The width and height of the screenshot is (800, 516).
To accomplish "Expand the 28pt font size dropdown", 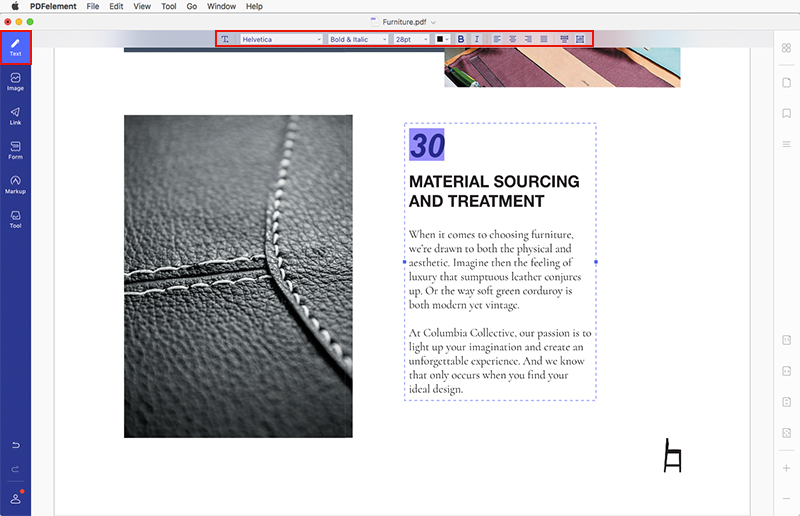I will [410, 39].
